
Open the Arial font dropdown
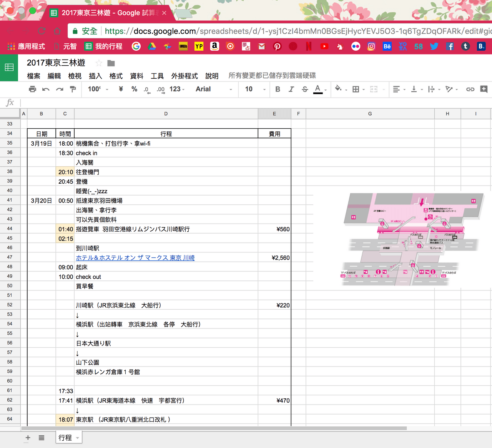(214, 89)
